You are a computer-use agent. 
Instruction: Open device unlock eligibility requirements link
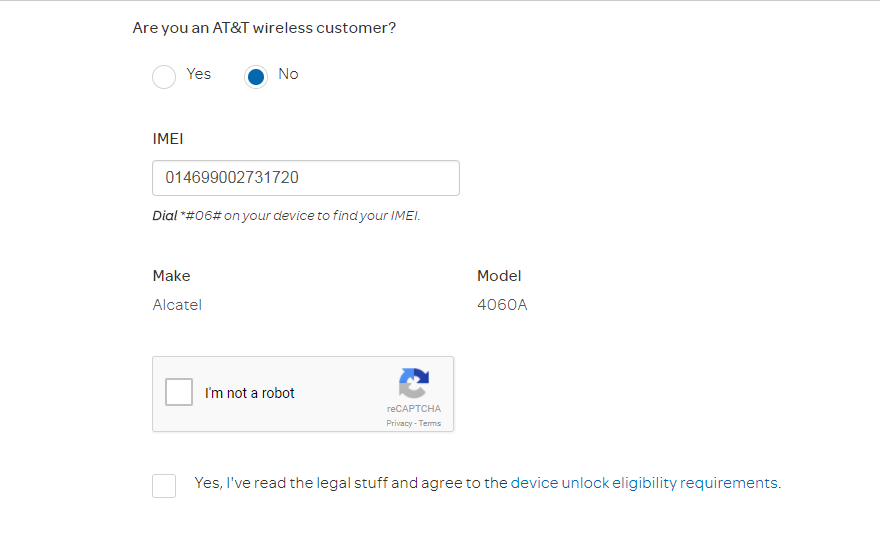click(x=644, y=483)
